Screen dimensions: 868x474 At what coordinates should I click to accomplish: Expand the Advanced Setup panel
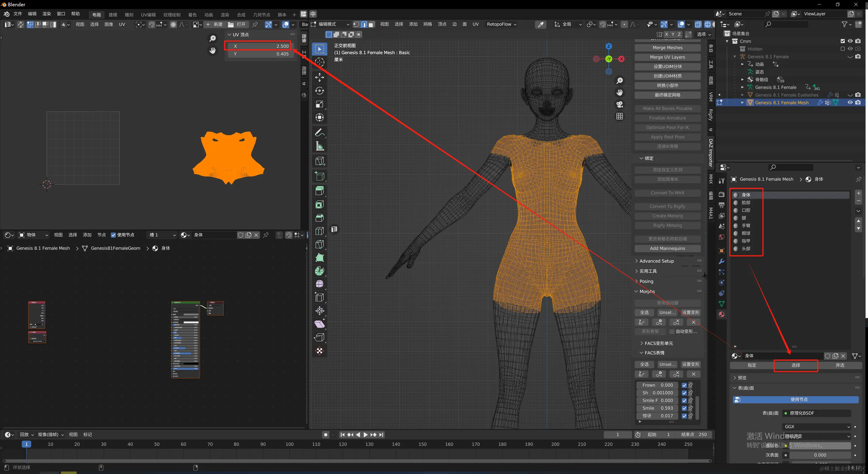[x=656, y=261]
